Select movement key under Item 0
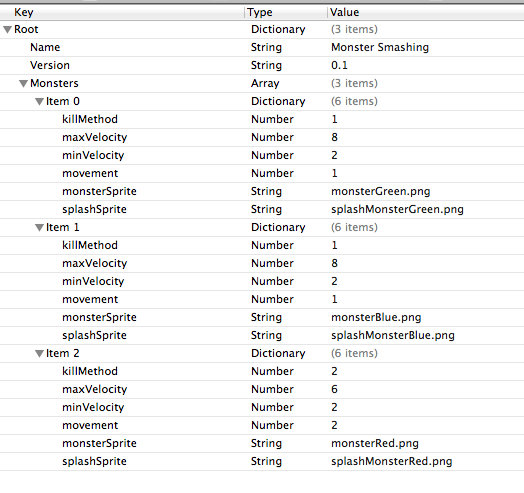The image size is (524, 493). pos(90,173)
